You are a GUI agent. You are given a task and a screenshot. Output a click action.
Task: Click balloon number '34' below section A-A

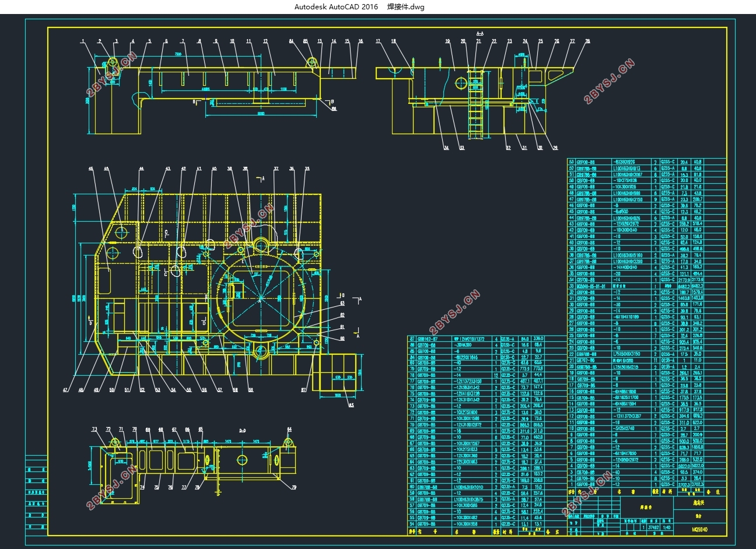pyautogui.click(x=446, y=148)
